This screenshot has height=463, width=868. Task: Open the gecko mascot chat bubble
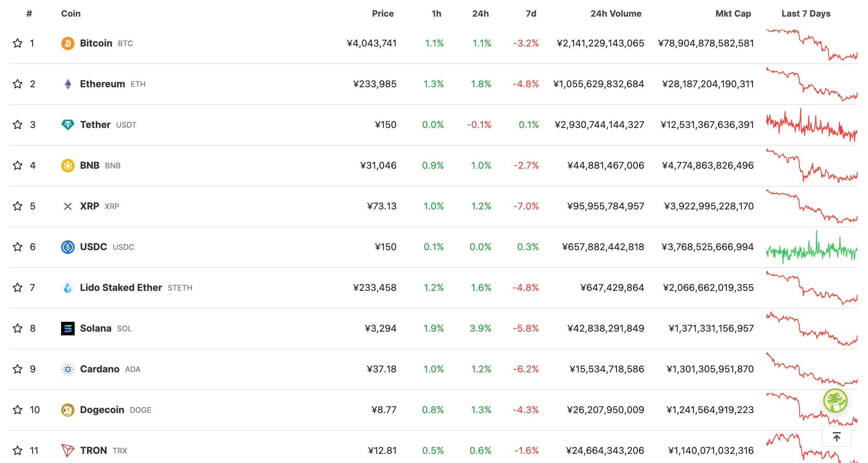(835, 401)
